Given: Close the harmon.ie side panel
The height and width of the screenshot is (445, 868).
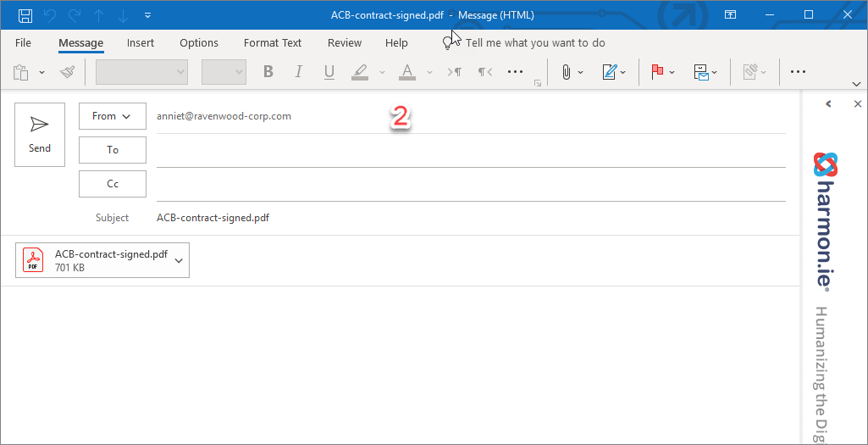Looking at the screenshot, I should point(858,103).
